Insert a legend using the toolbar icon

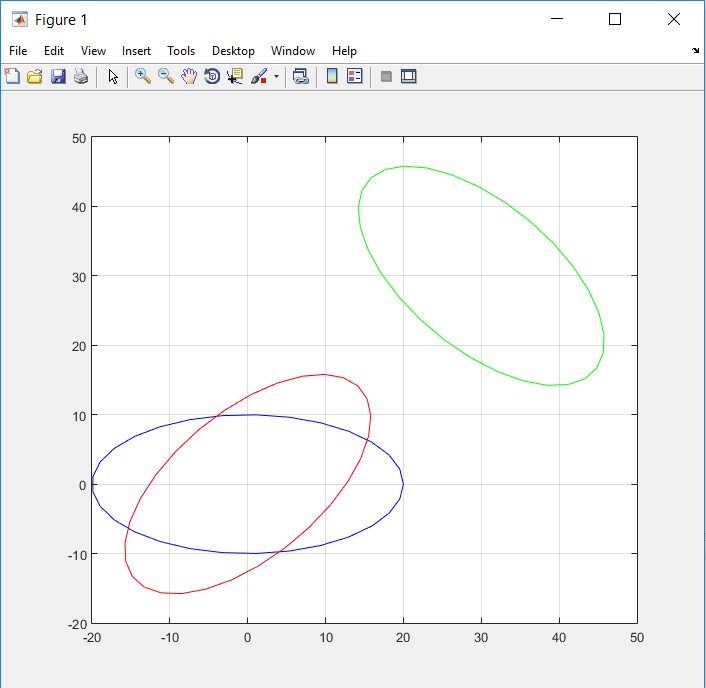coord(355,76)
